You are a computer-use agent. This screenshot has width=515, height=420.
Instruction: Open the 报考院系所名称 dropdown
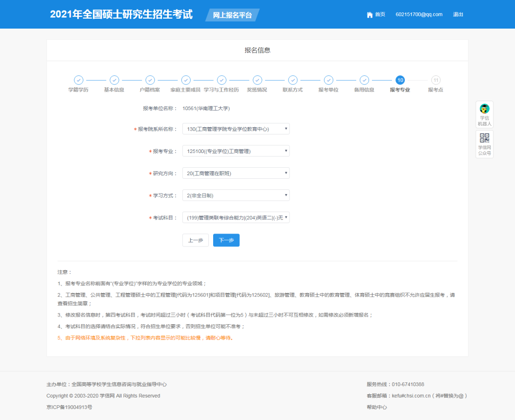click(236, 128)
